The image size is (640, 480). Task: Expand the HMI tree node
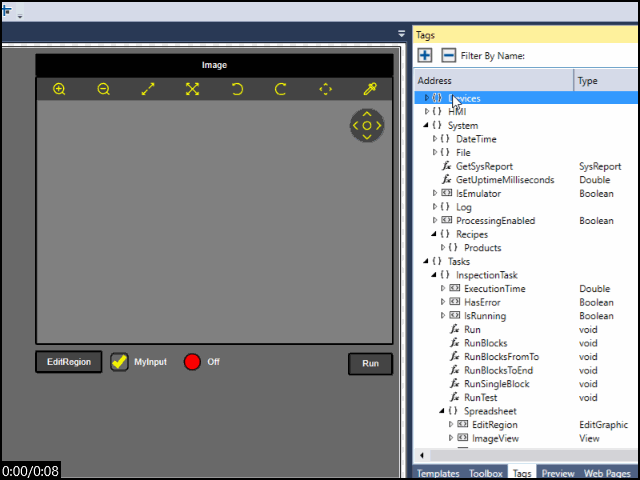[x=427, y=112]
